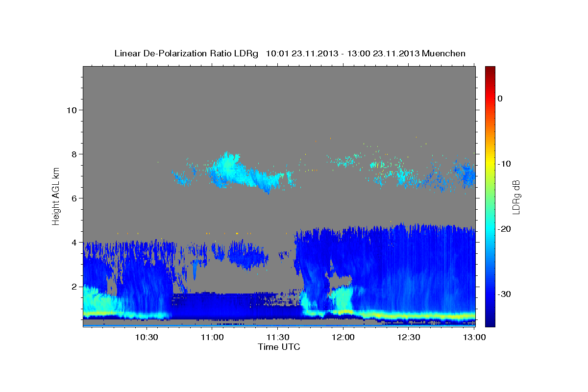Screen dimensions: 588x392
Task: Click the '11:30' time axis label
Action: tap(277, 338)
